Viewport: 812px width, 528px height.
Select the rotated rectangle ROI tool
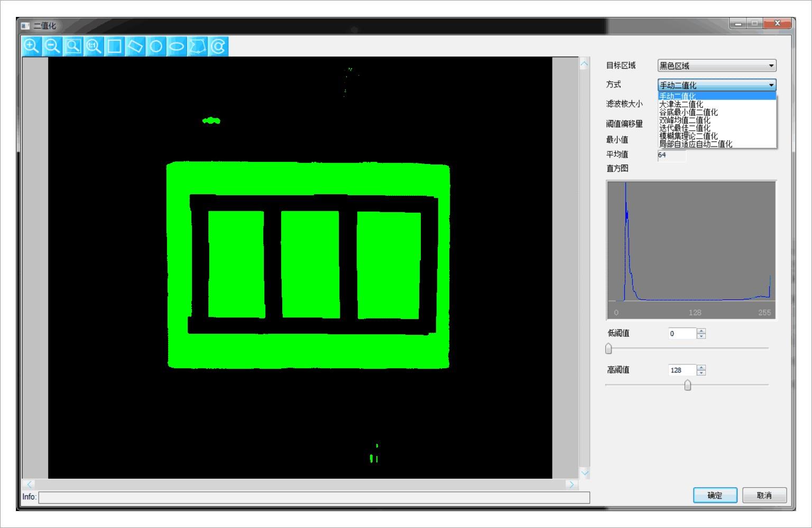pyautogui.click(x=135, y=47)
